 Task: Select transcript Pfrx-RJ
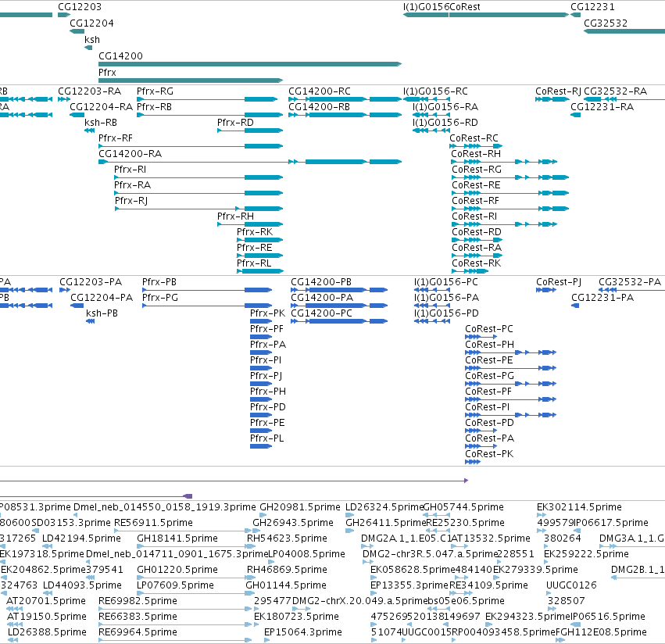point(199,209)
